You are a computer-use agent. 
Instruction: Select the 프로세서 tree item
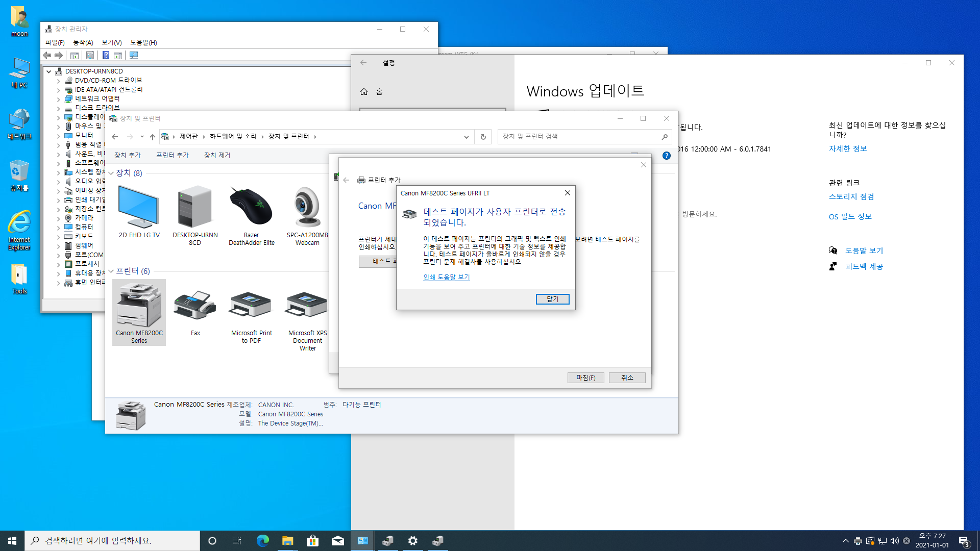coord(87,264)
